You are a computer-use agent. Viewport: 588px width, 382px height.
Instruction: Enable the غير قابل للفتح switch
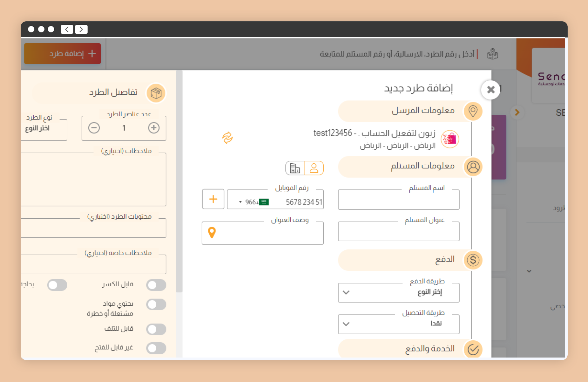click(156, 348)
